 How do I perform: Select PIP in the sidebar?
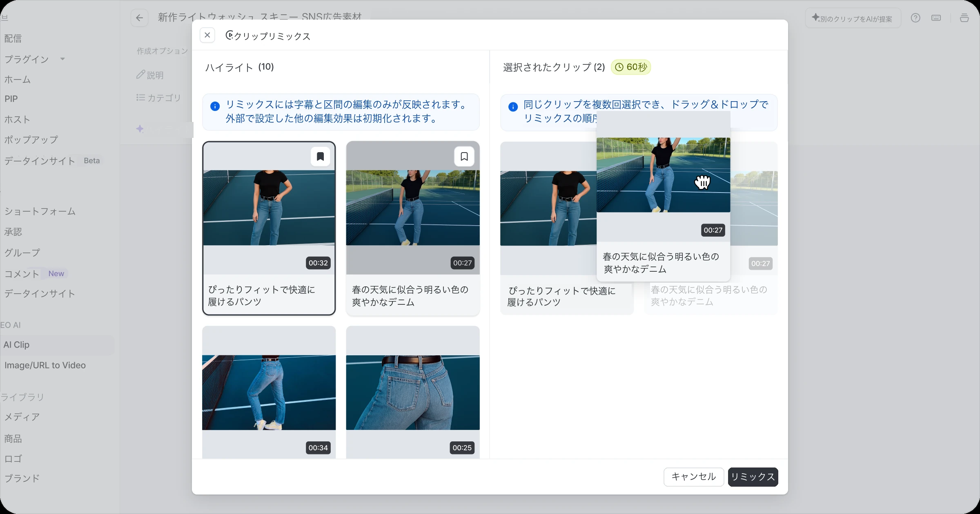point(11,99)
